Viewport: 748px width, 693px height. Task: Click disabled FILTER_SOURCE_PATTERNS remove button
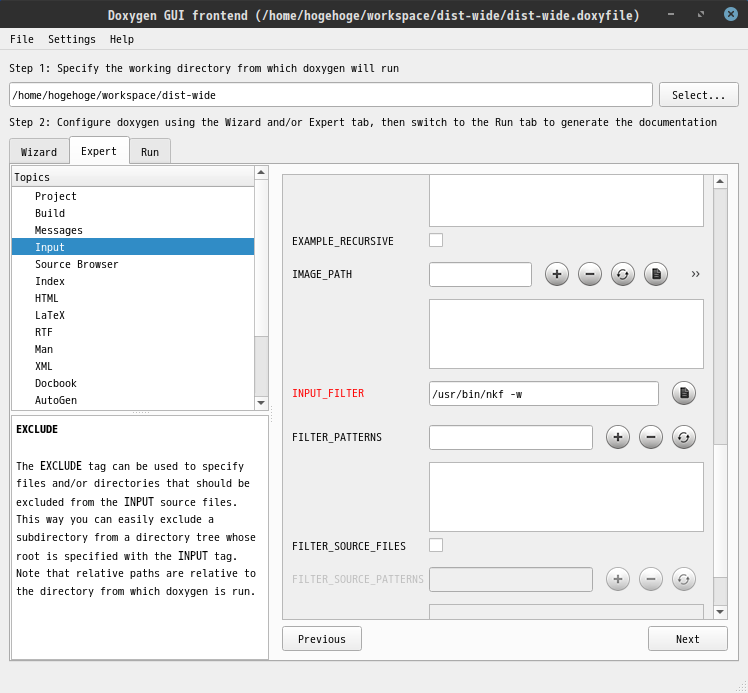[651, 579]
